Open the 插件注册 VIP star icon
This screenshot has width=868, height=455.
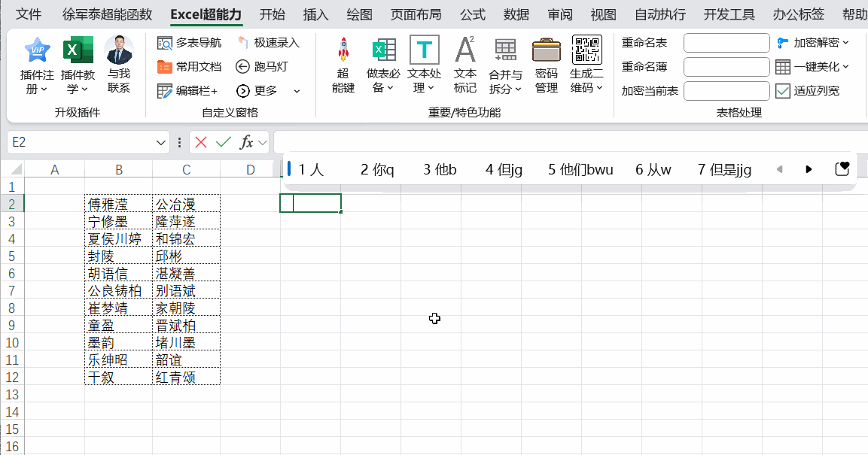click(x=37, y=51)
